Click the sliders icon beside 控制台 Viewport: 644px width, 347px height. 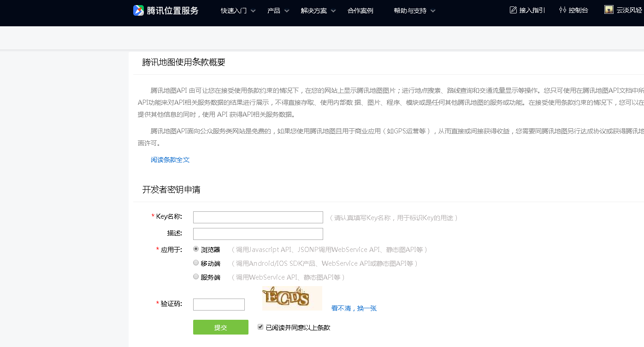coord(562,10)
